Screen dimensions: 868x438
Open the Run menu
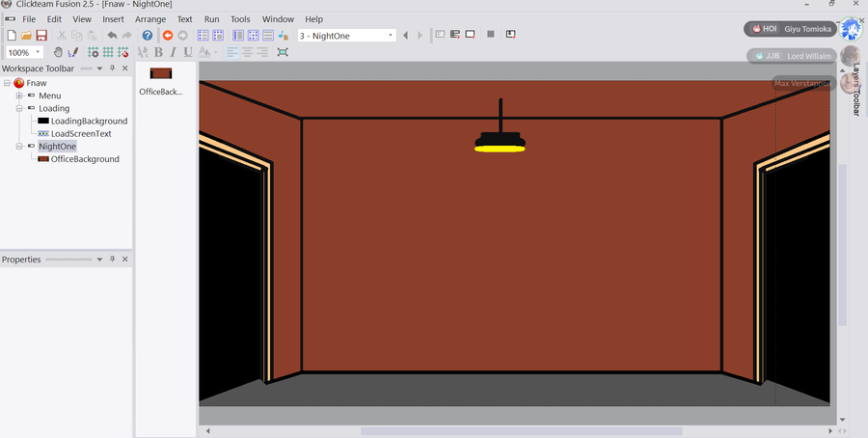click(211, 19)
